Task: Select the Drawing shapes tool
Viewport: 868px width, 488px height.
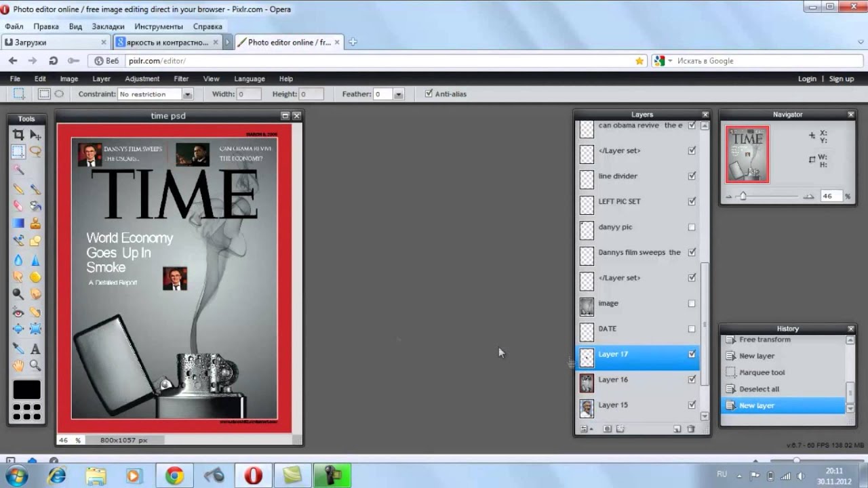Action: (x=35, y=241)
